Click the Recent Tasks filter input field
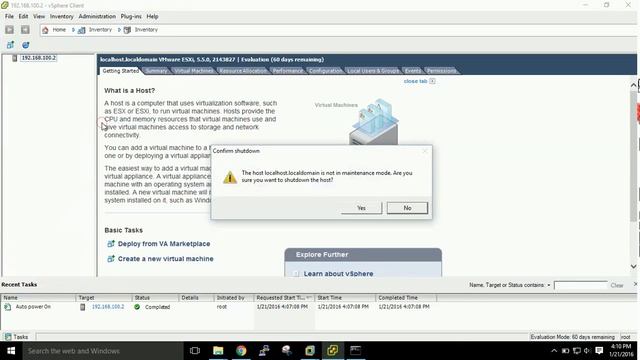640x360 pixels. pos(580,285)
